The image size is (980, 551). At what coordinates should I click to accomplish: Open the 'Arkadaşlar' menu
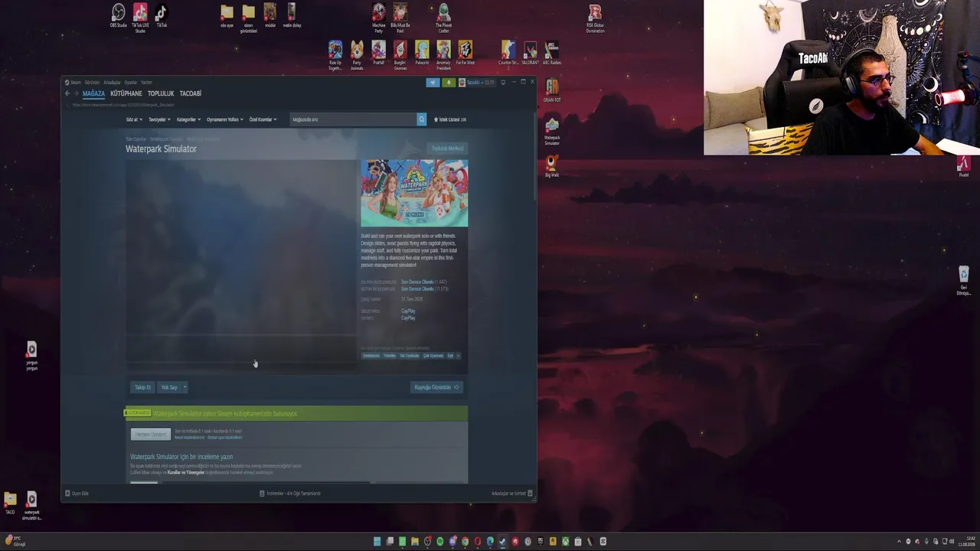[112, 83]
